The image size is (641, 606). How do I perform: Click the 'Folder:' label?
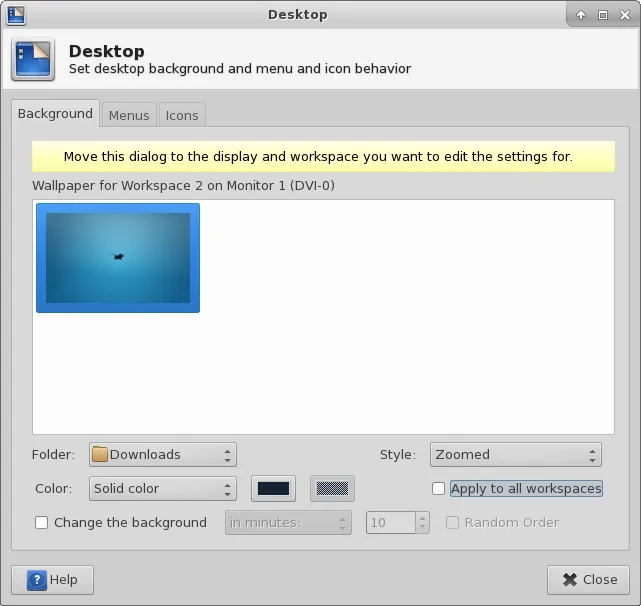coord(54,454)
